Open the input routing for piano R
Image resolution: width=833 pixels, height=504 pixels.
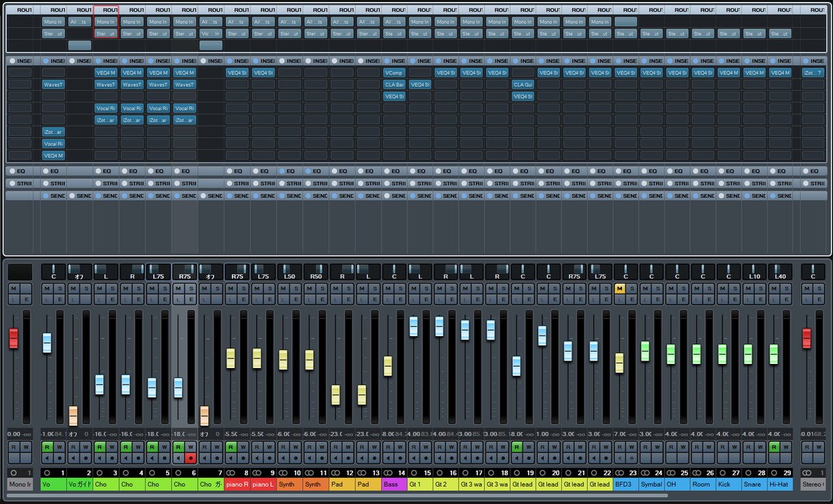pyautogui.click(x=237, y=22)
